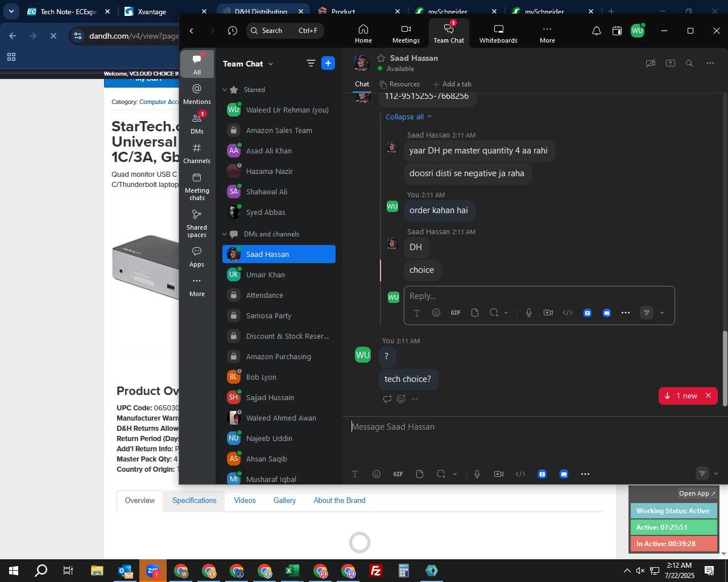Image resolution: width=728 pixels, height=582 pixels.
Task: Click the Collapse all link
Action: tap(408, 117)
